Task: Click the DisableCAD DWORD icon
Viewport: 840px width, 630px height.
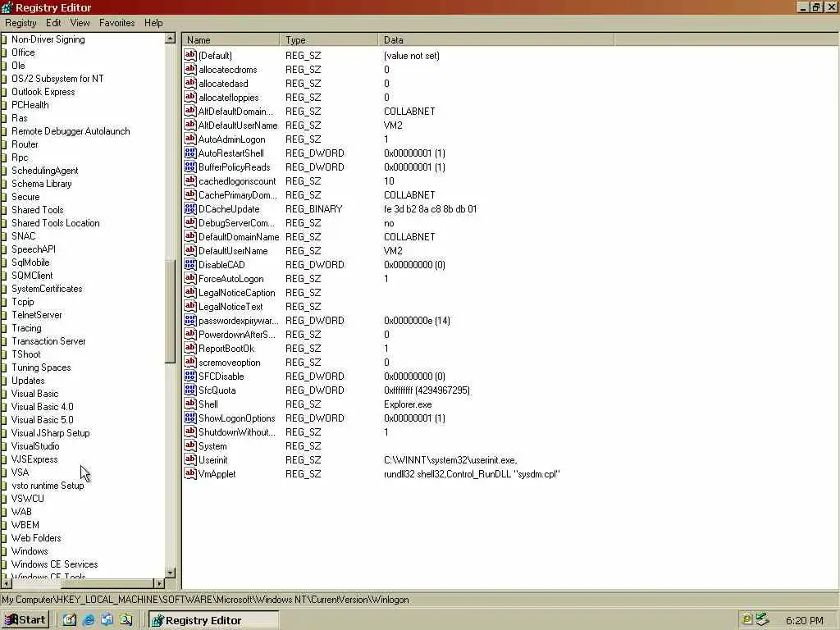Action: click(x=190, y=264)
